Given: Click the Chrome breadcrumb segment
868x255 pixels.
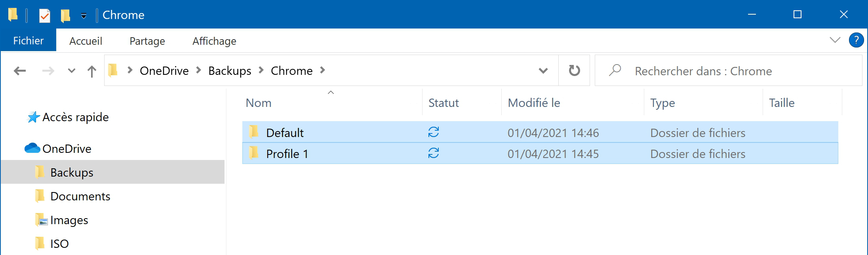Looking at the screenshot, I should coord(291,70).
